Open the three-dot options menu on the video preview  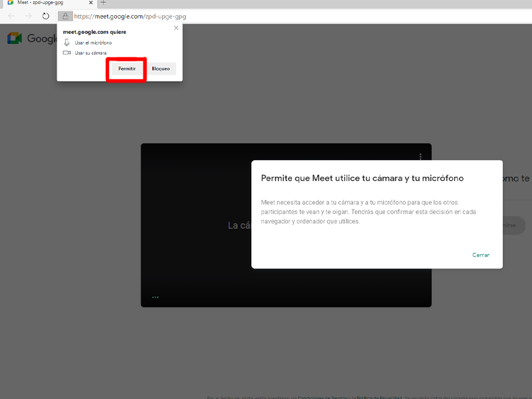(420, 156)
